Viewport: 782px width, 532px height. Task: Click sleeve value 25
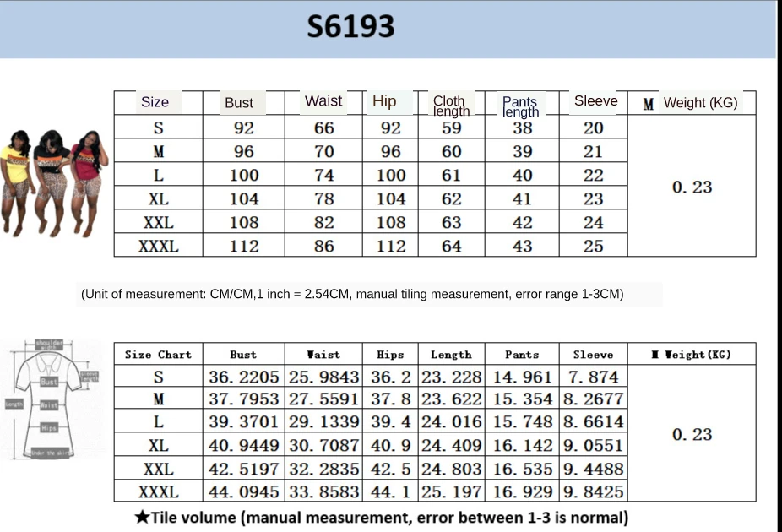pos(593,246)
